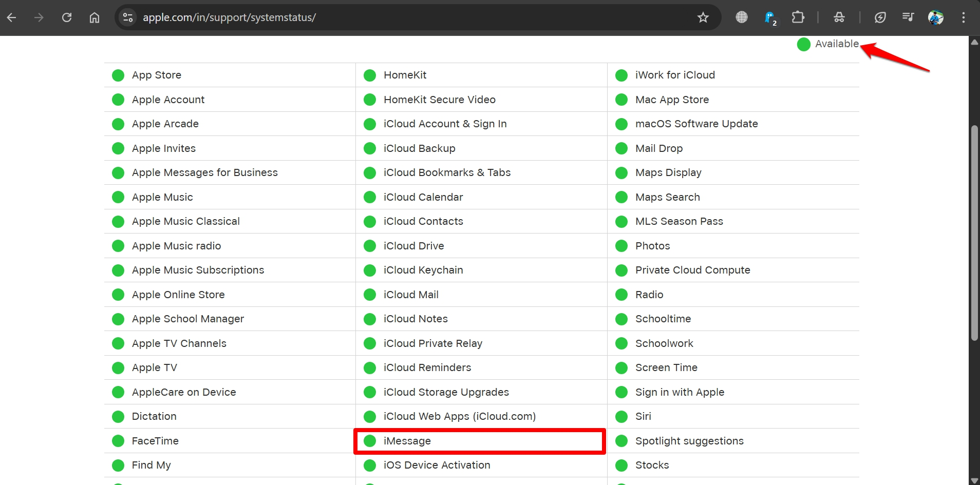The image size is (980, 485).
Task: Click the Apple Music status entry
Action: pyautogui.click(x=162, y=197)
